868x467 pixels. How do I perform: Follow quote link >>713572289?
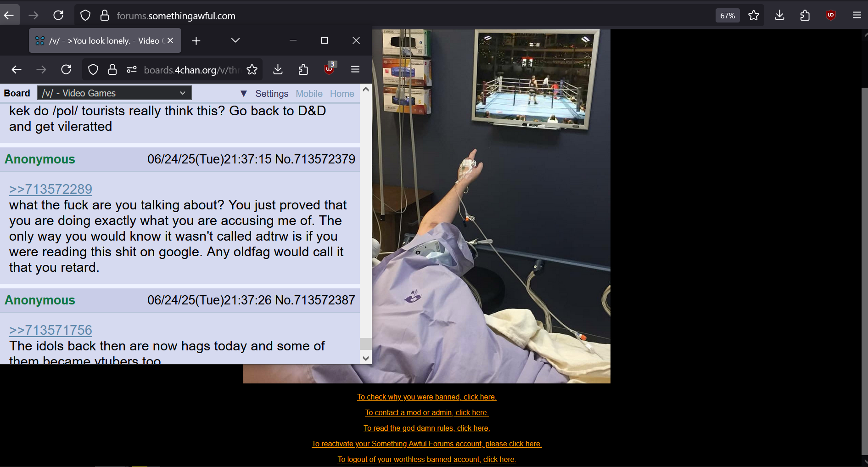50,189
